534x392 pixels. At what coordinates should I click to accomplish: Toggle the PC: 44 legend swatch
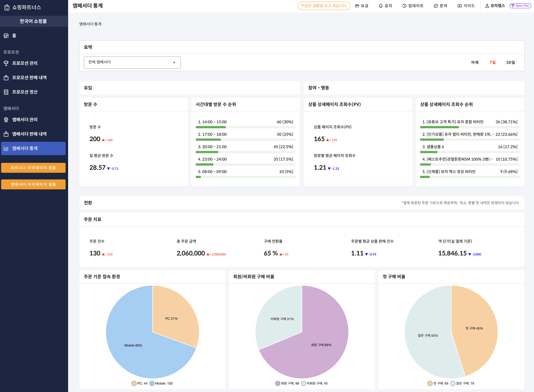click(134, 383)
